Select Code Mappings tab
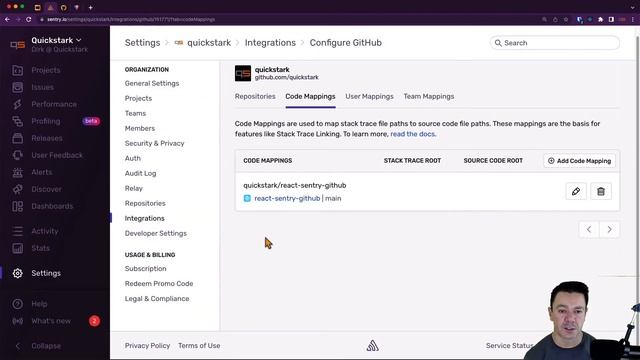 pos(310,97)
